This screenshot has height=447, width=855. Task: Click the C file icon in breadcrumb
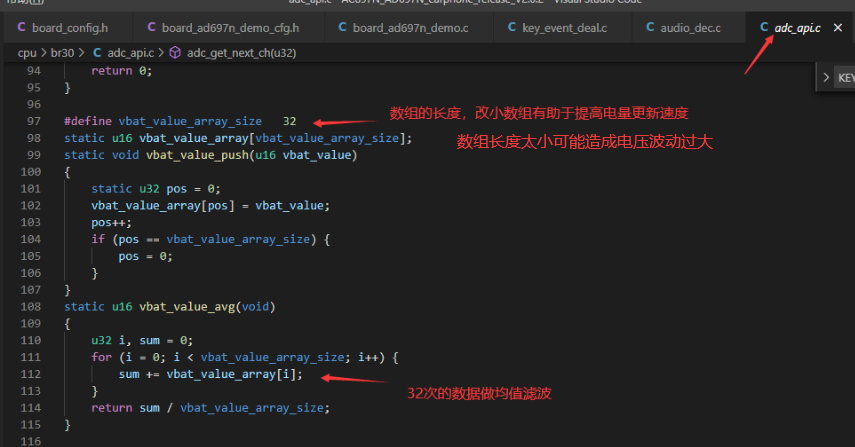click(x=97, y=52)
